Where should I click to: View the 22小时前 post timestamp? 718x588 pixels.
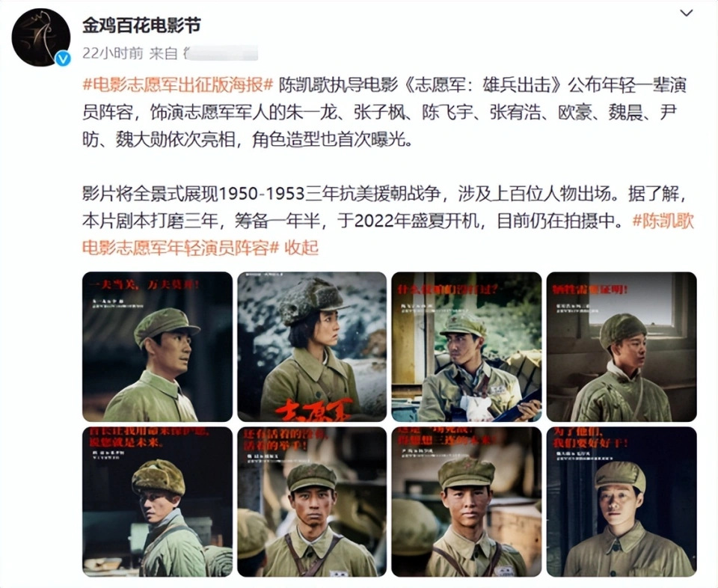click(x=113, y=53)
